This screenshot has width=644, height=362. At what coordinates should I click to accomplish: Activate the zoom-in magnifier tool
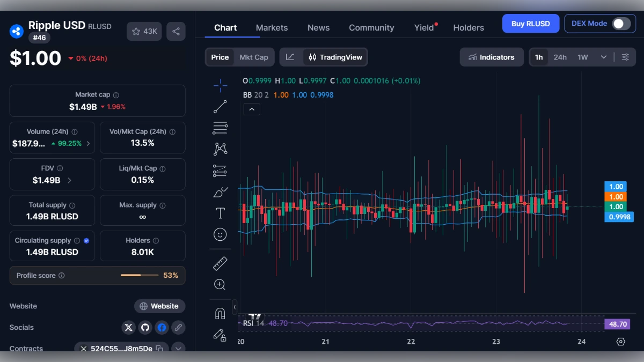click(220, 284)
